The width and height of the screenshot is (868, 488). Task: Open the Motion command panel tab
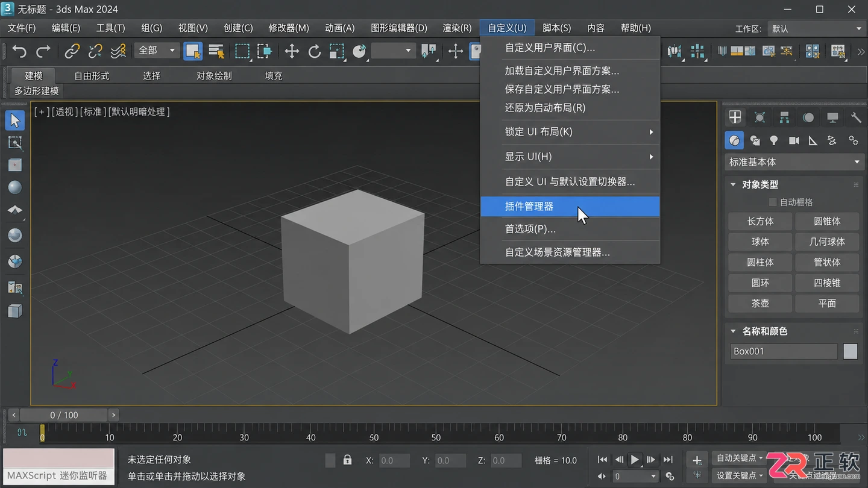(808, 117)
